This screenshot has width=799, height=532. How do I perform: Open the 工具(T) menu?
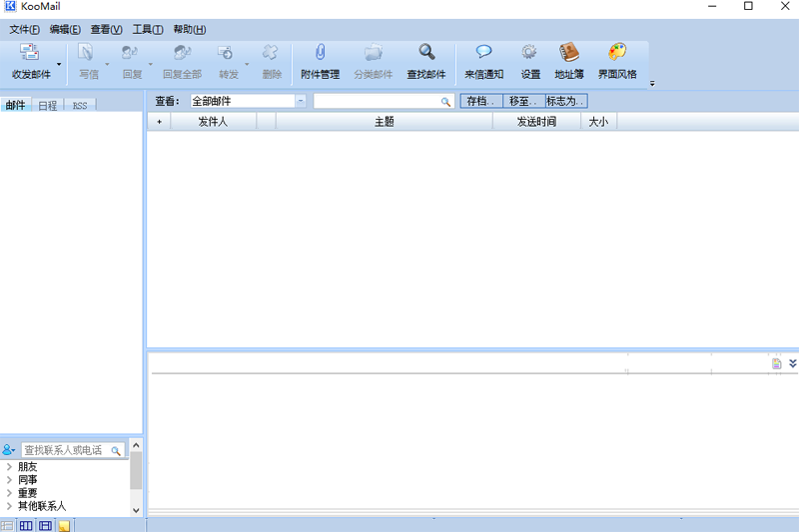tap(148, 30)
